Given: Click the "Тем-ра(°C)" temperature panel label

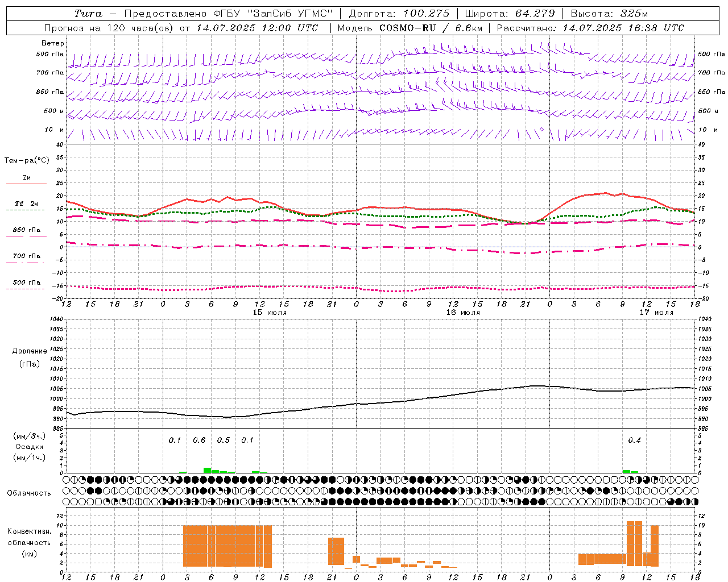Looking at the screenshot, I should click(27, 161).
